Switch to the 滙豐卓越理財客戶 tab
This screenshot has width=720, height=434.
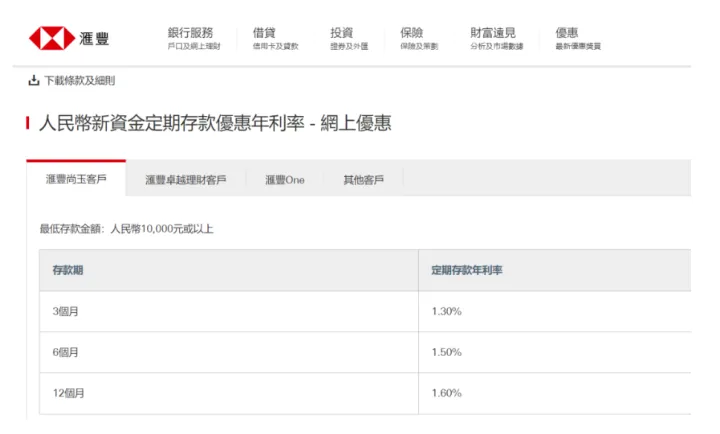coord(185,180)
